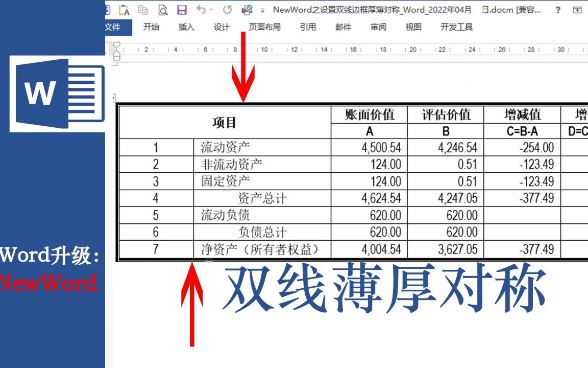Select the Undo icon
The image size is (588, 368).
click(201, 10)
